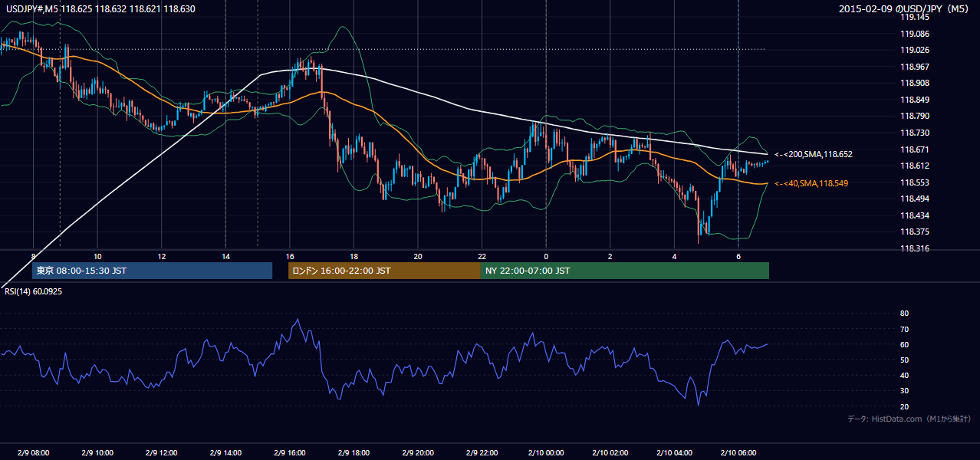Click the 2/9 08:00 time axis label
The height and width of the screenshot is (460, 980).
click(x=33, y=452)
